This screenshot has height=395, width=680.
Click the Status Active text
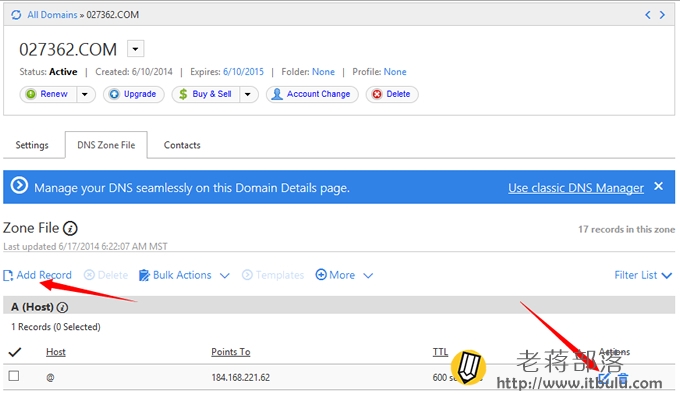coord(48,72)
